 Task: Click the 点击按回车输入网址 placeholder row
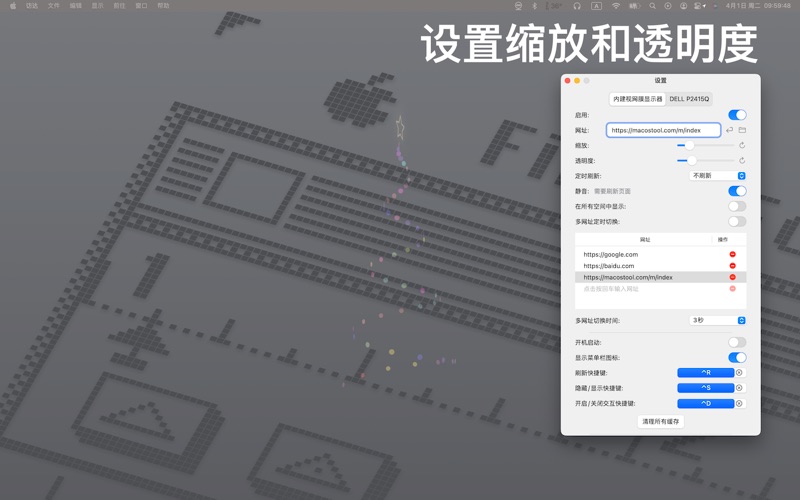[660, 289]
